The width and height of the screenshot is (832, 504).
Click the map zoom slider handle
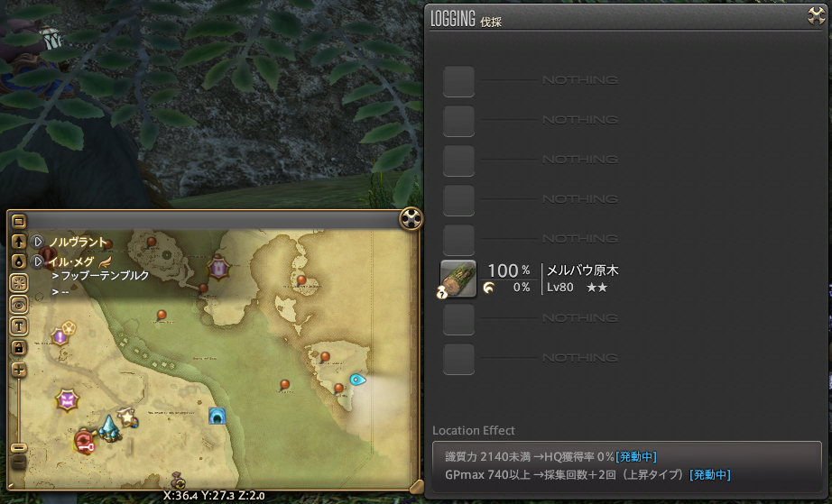19,448
